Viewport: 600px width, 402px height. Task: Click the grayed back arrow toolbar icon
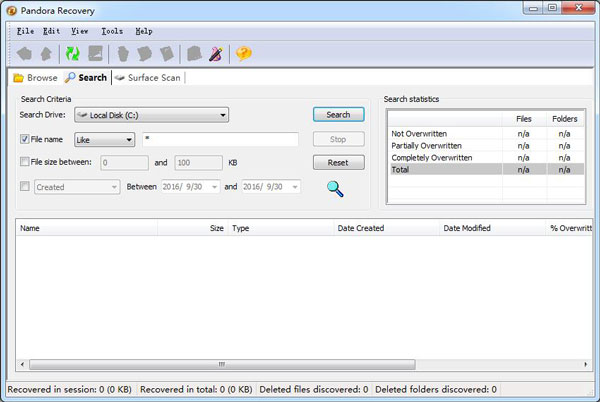[24, 54]
